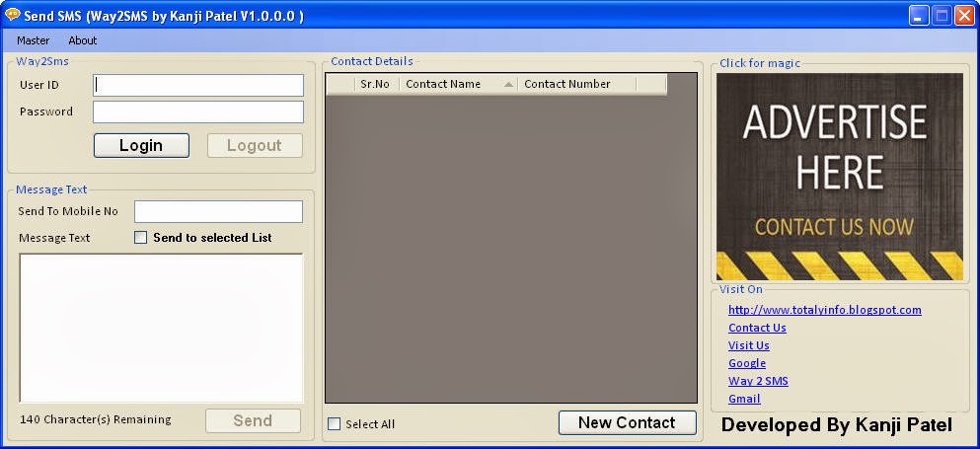This screenshot has height=449, width=980.
Task: Click the Send SMS app icon in title bar
Action: pos(12,15)
